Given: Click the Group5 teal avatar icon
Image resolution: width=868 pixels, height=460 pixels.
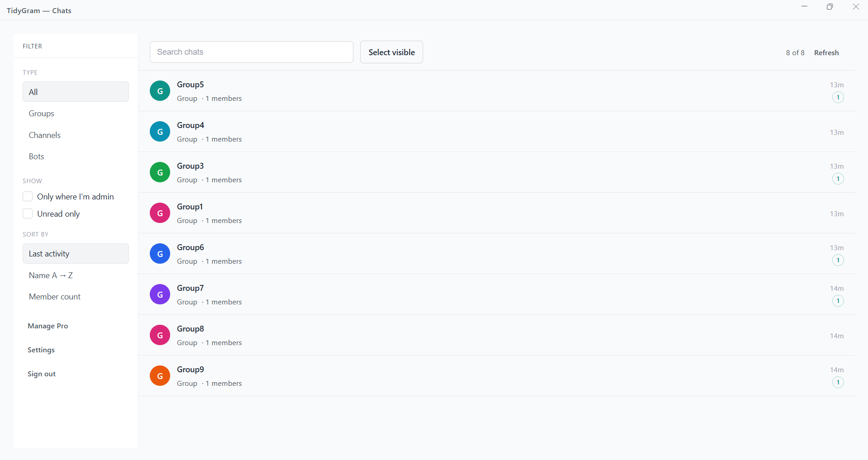Looking at the screenshot, I should click(x=160, y=91).
